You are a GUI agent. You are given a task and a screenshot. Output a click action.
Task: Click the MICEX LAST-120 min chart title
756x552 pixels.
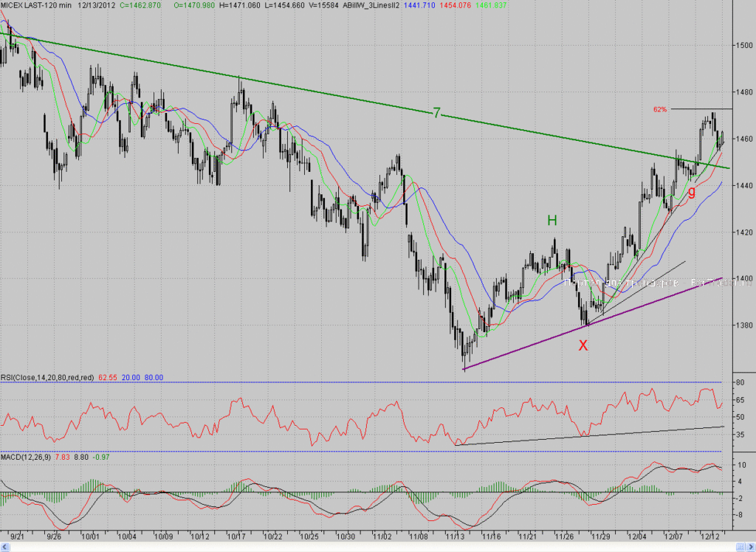click(x=36, y=5)
